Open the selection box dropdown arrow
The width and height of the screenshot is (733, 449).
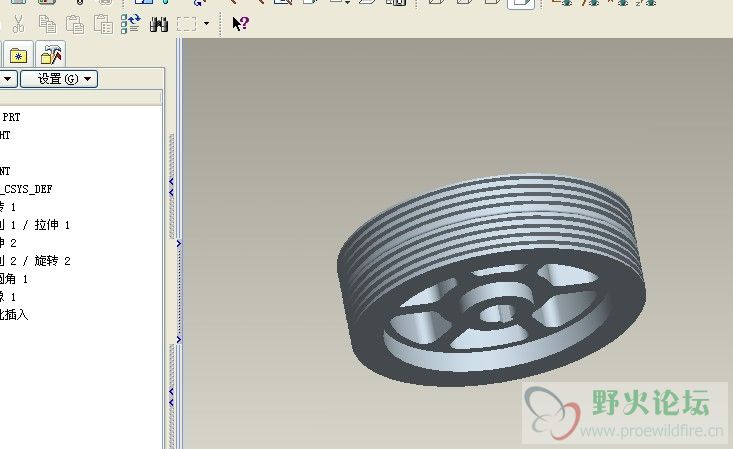coord(206,23)
